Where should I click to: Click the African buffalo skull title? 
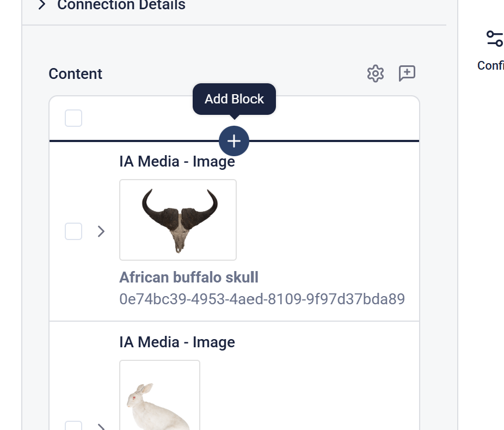(189, 277)
